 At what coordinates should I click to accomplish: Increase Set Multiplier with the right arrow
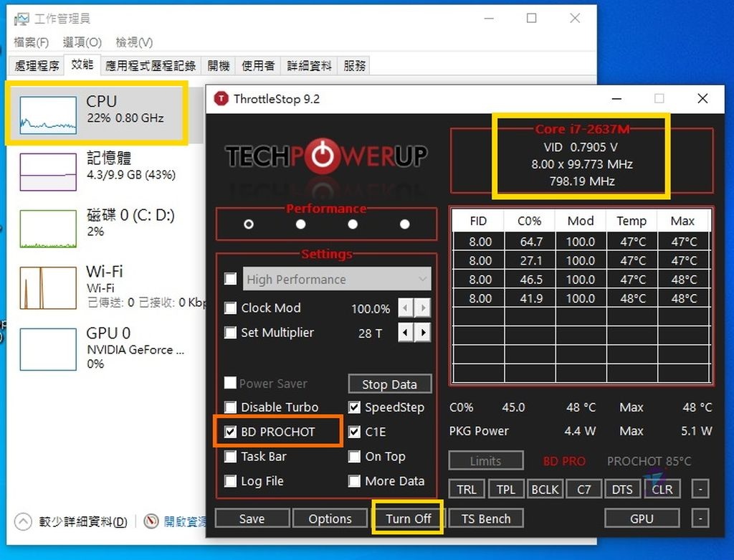(x=423, y=332)
